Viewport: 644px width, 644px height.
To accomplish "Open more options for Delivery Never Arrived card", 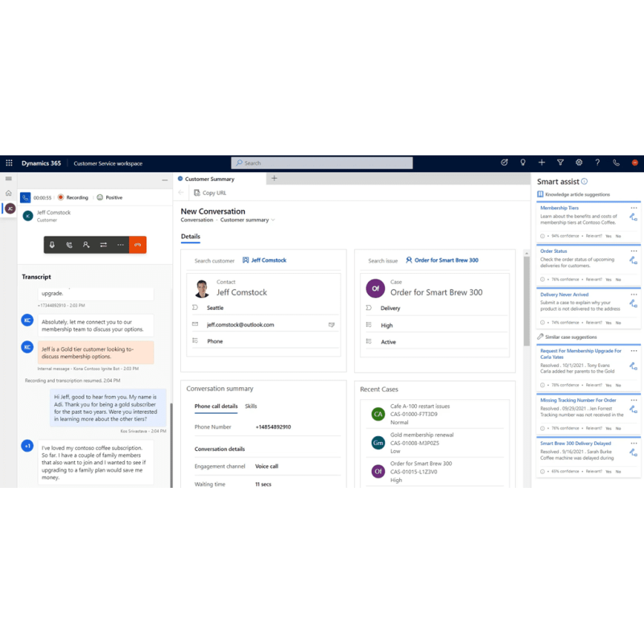I will 634,295.
